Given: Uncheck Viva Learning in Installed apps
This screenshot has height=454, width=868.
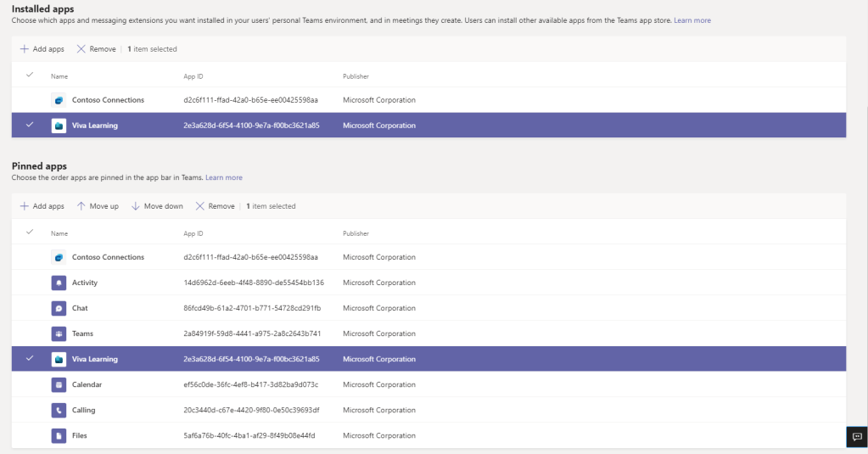Looking at the screenshot, I should 30,126.
